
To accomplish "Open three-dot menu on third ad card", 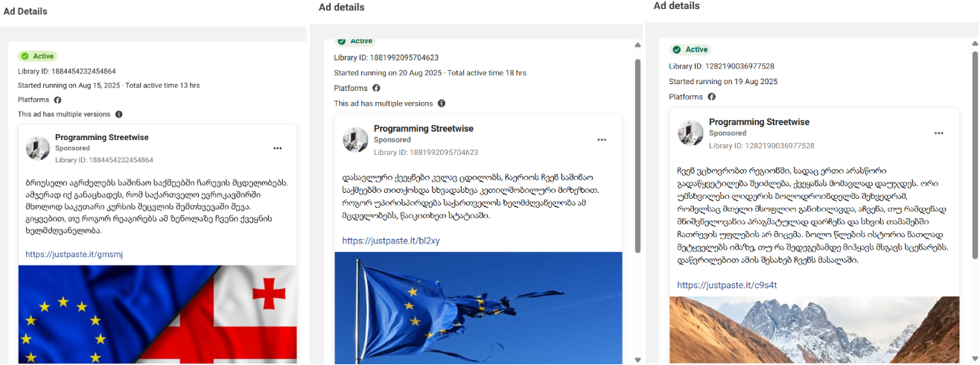I will pyautogui.click(x=939, y=133).
